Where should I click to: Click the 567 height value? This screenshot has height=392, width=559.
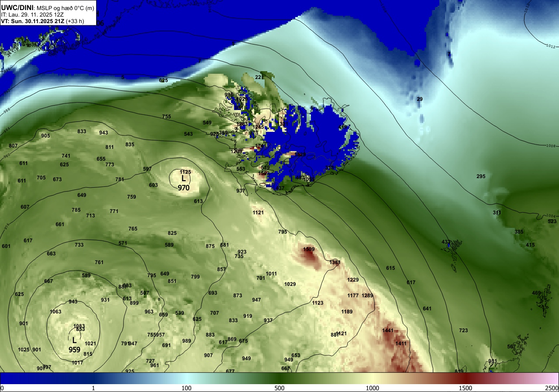[x=511, y=347]
